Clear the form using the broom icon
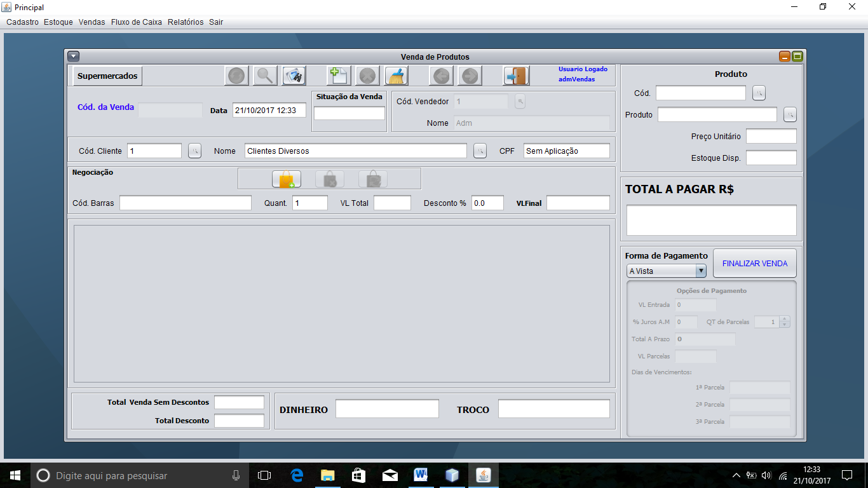This screenshot has height=488, width=868. 395,75
